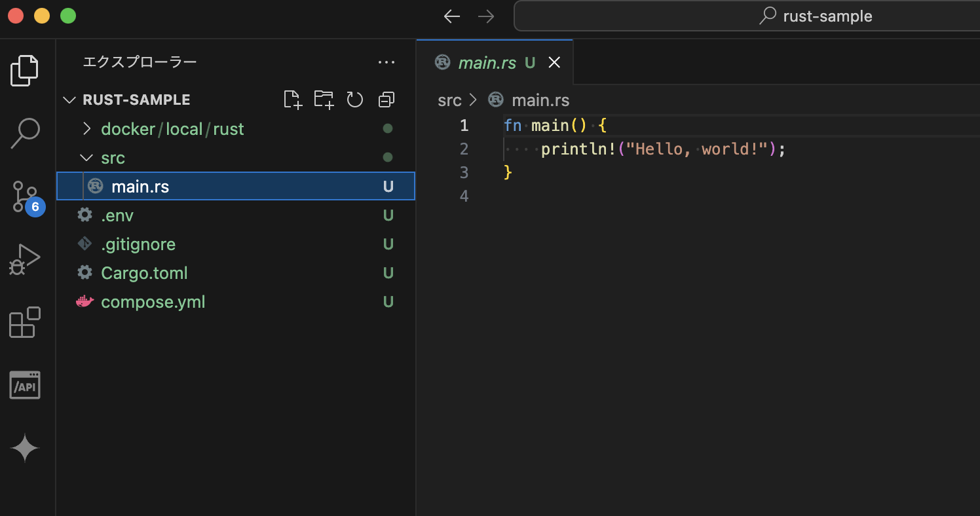This screenshot has height=516, width=980.
Task: Click the Rust icon in breadcrumb main.rs
Action: pos(496,100)
